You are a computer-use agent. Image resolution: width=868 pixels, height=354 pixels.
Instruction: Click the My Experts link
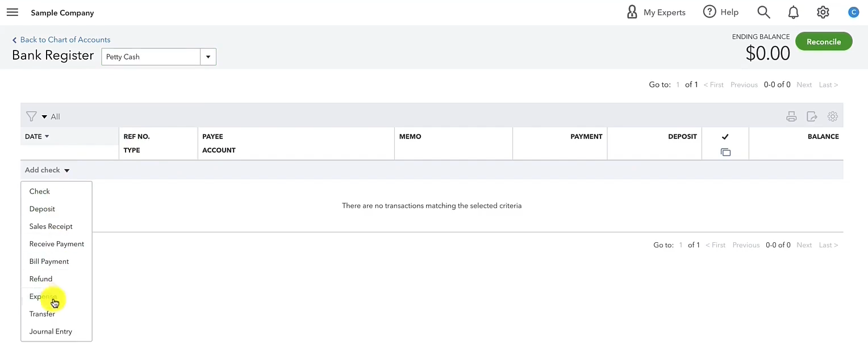656,12
